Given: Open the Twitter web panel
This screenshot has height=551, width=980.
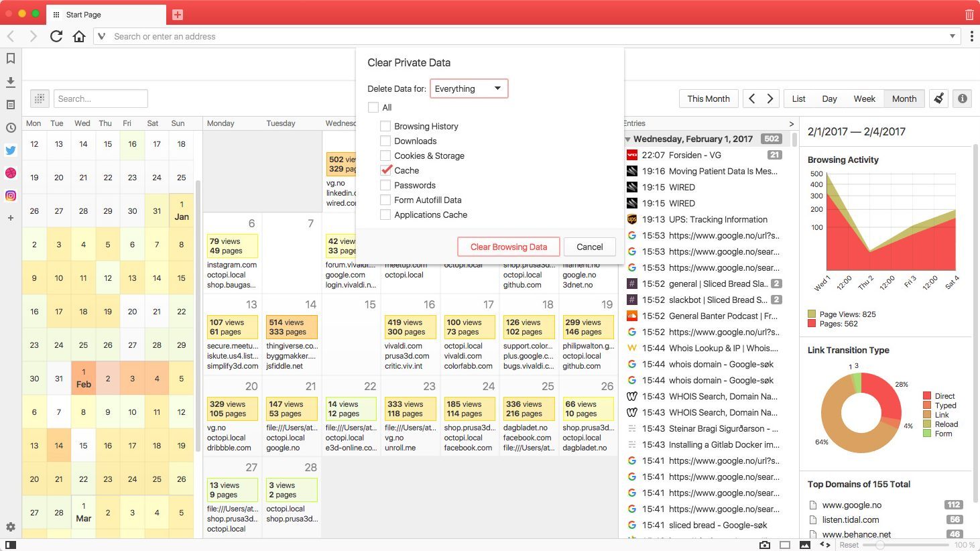Looking at the screenshot, I should 11,150.
